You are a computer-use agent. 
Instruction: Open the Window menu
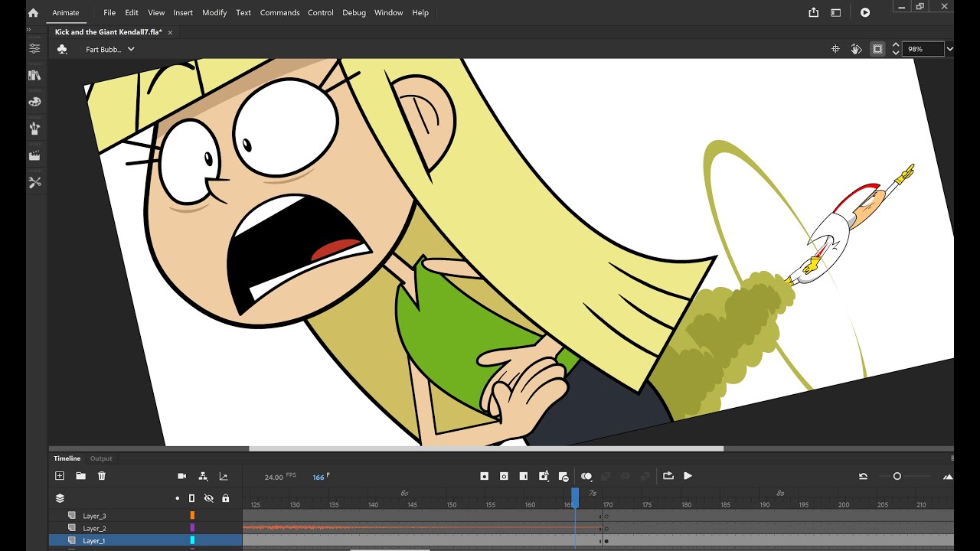388,12
